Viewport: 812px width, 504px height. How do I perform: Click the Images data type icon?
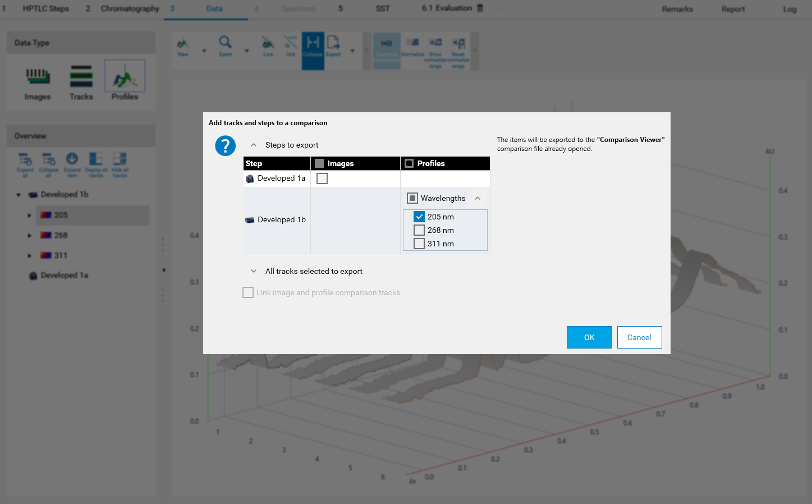point(38,81)
